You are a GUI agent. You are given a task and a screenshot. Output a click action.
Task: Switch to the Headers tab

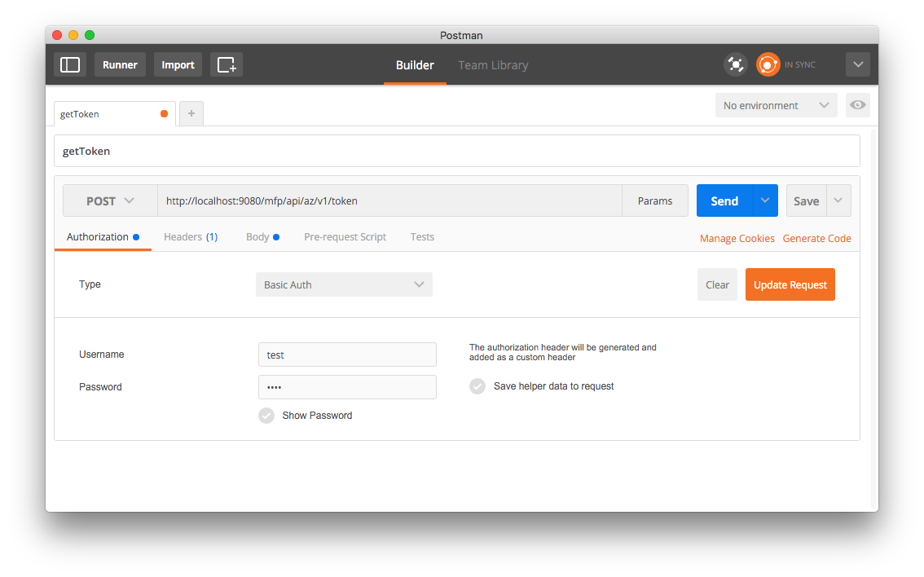tap(190, 237)
